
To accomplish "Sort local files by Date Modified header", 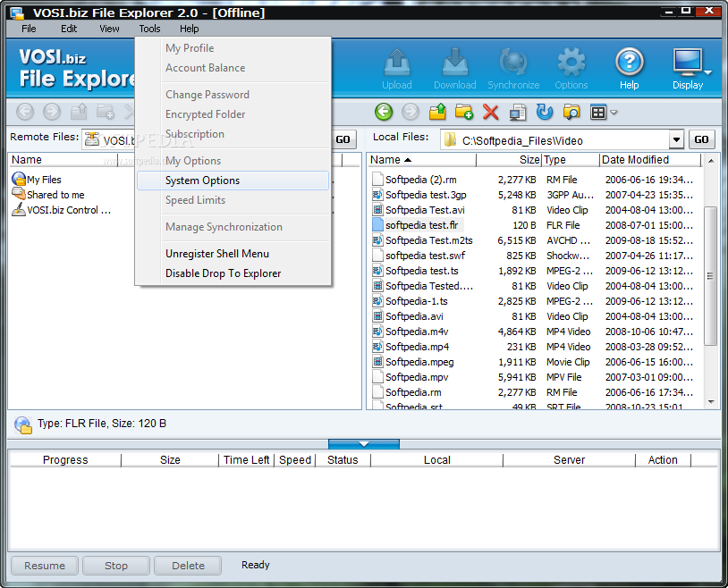I will pyautogui.click(x=650, y=160).
